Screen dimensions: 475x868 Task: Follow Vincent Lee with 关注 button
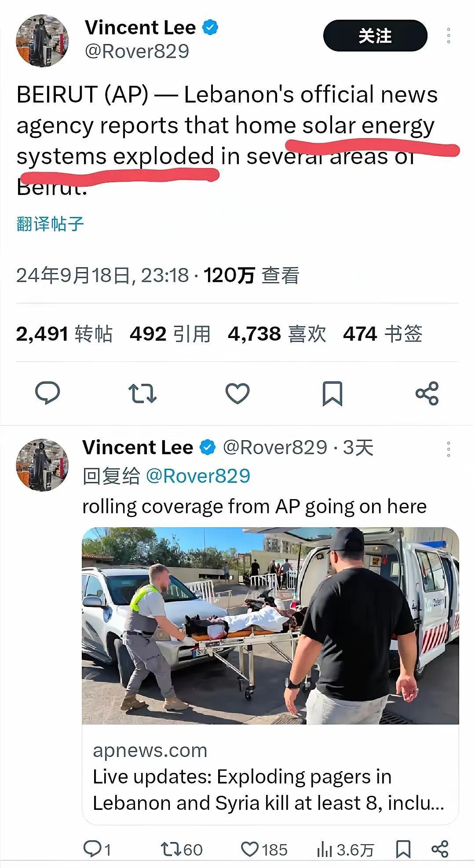pos(375,36)
